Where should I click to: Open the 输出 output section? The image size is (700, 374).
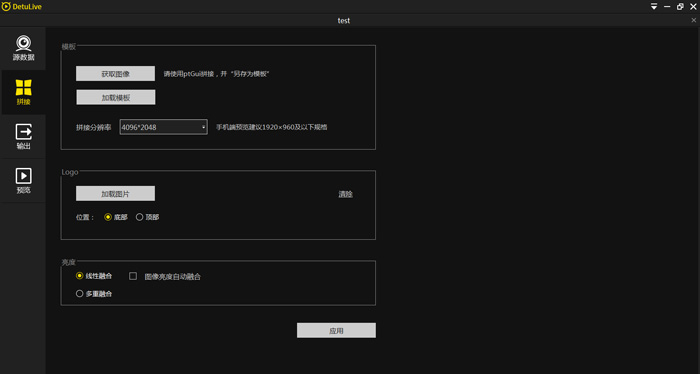pyautogui.click(x=23, y=137)
